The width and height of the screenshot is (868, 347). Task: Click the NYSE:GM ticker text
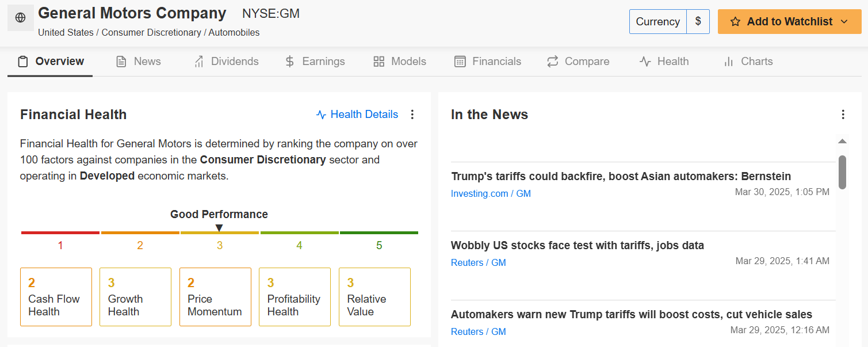point(271,14)
